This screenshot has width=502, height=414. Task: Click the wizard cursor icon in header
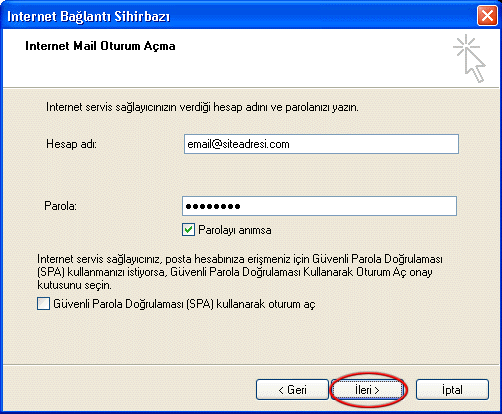(x=469, y=58)
